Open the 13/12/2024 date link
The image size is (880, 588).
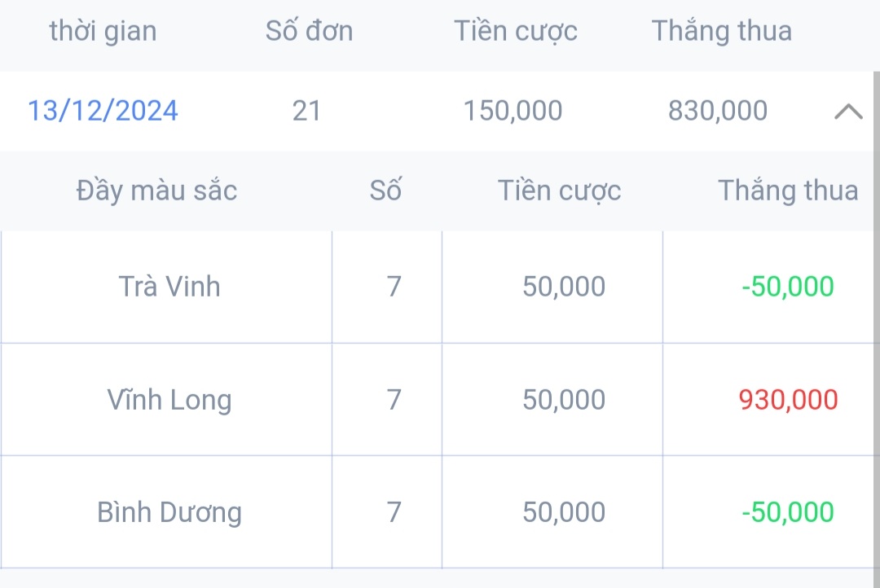(x=103, y=111)
